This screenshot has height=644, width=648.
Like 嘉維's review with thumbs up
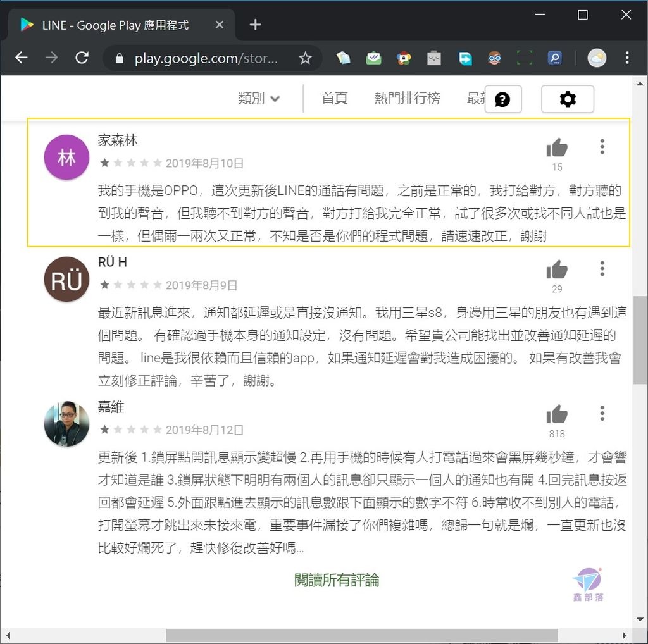point(557,414)
